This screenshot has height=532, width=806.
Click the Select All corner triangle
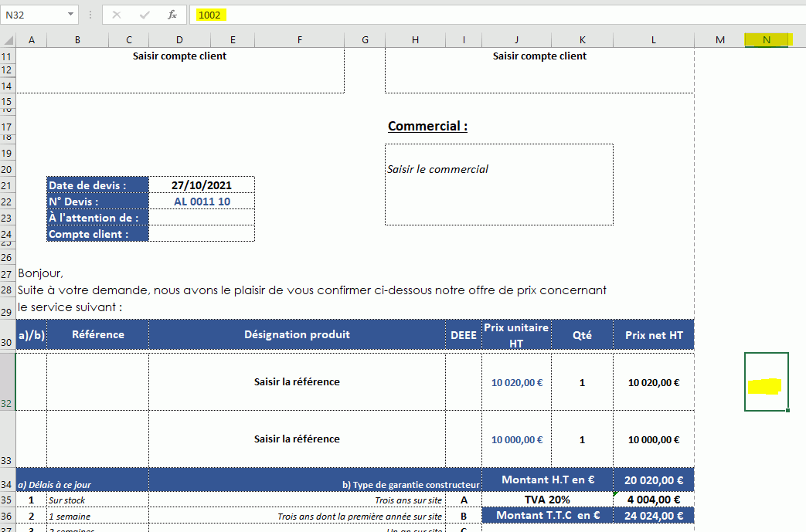(8, 40)
